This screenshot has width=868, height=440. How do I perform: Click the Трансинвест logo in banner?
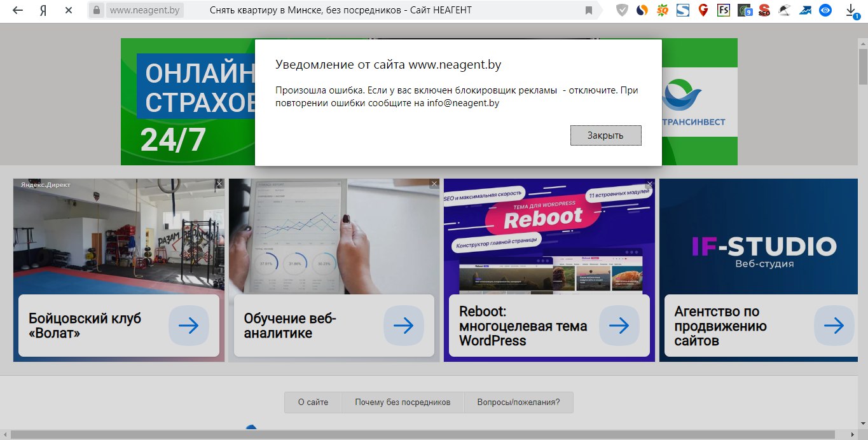click(x=692, y=102)
